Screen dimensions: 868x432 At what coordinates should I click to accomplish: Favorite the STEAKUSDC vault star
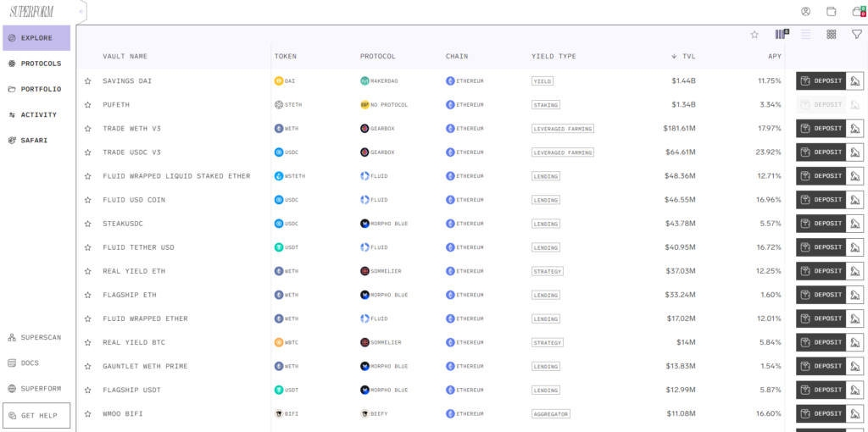click(x=87, y=224)
